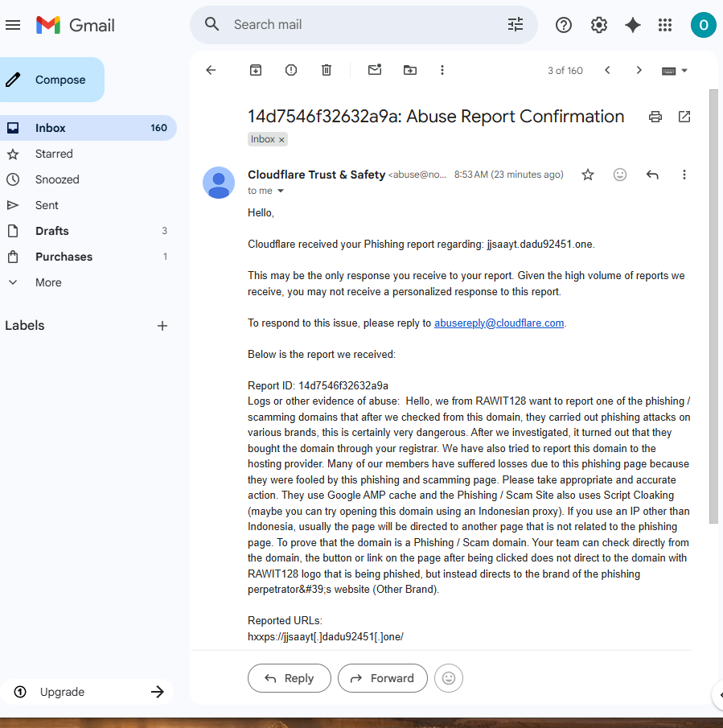Viewport: 723px width, 728px height.
Task: Star this Cloudflare message
Action: pyautogui.click(x=588, y=175)
